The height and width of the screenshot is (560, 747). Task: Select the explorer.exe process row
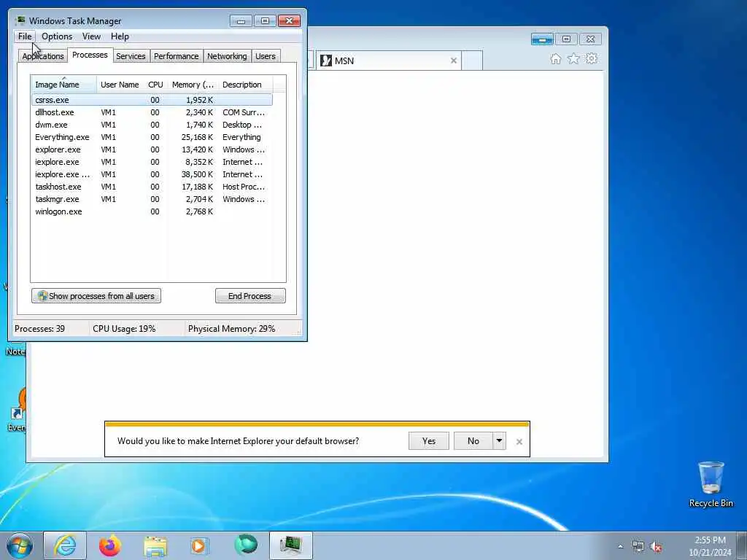coord(152,149)
